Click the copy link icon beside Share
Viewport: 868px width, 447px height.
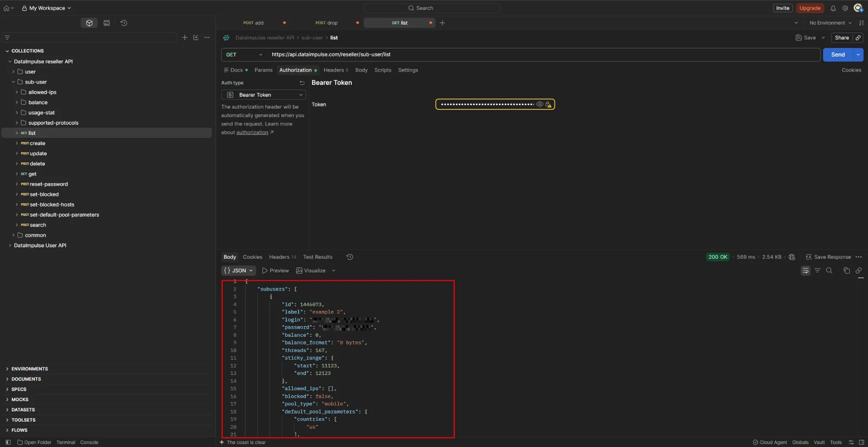(858, 38)
